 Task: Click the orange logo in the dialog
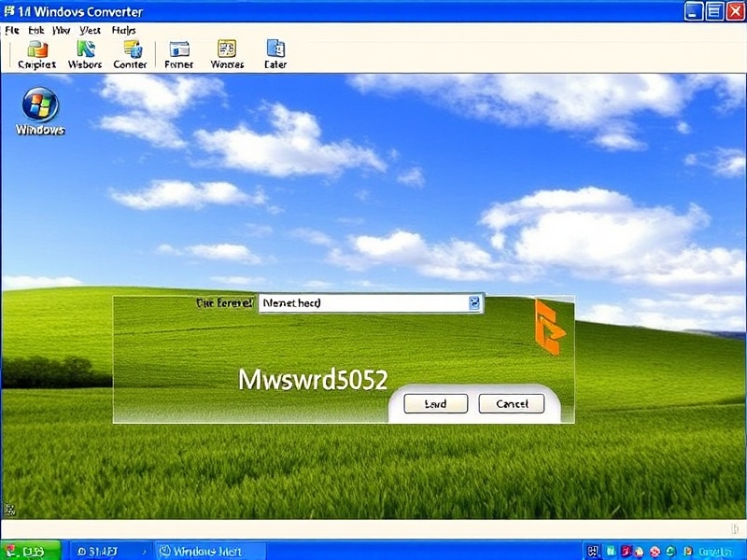[549, 327]
